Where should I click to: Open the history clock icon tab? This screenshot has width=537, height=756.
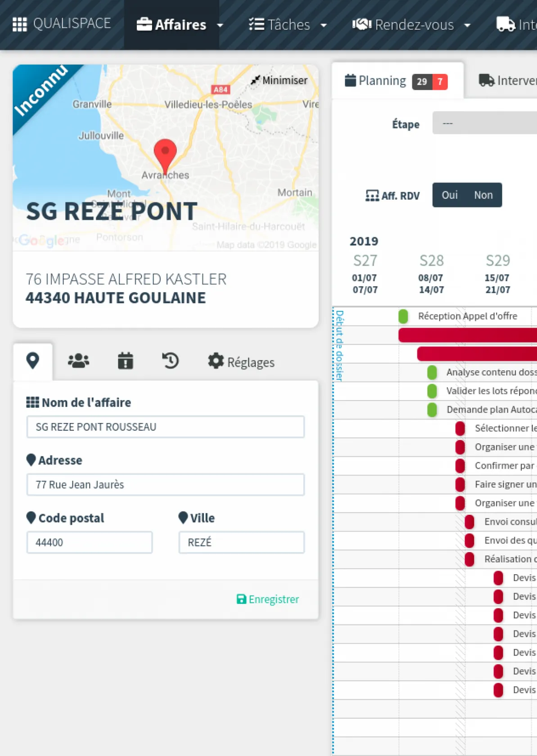tap(170, 361)
